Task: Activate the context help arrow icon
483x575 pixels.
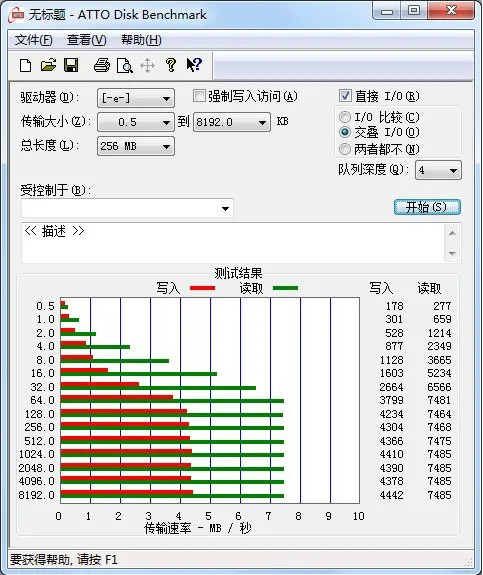Action: [194, 65]
